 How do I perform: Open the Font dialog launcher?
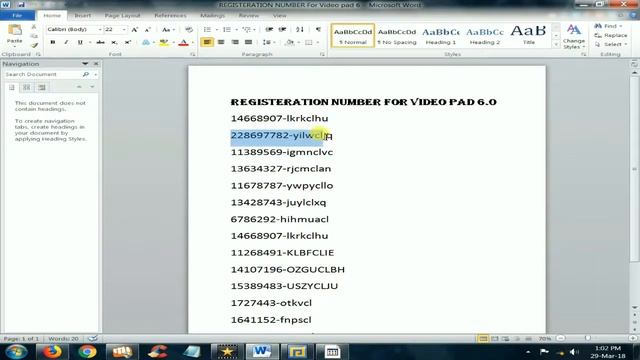(193, 54)
